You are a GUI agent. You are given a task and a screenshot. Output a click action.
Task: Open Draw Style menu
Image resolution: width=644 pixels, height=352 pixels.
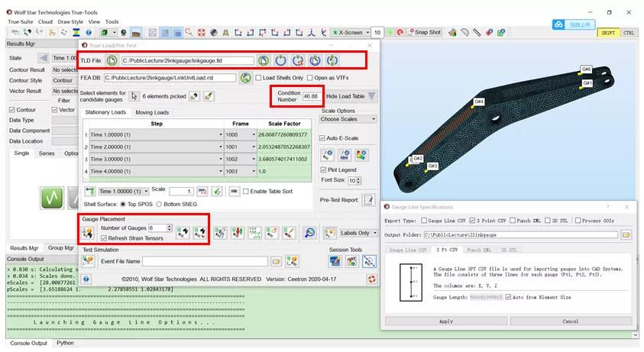click(70, 22)
